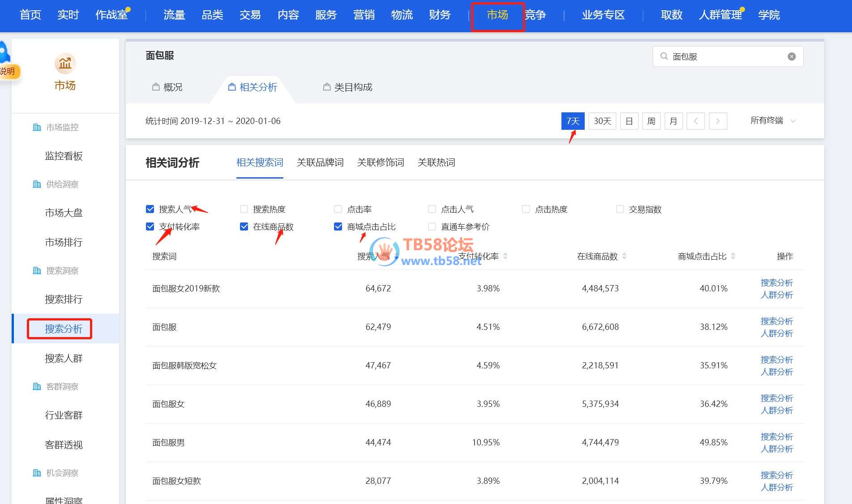Sort by 商城点击占比 column arrows
852x504 pixels.
pos(733,256)
